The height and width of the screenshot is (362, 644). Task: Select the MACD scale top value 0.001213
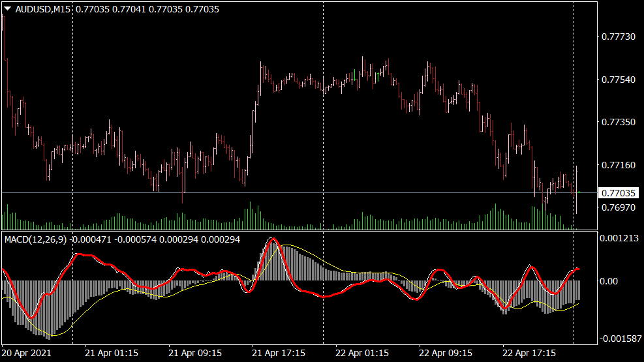pyautogui.click(x=619, y=238)
